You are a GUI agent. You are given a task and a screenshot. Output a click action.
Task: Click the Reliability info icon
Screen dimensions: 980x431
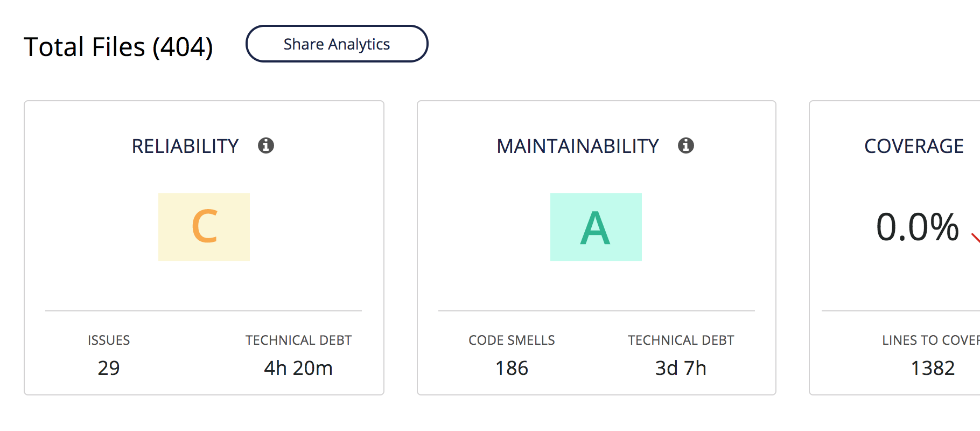(x=266, y=145)
